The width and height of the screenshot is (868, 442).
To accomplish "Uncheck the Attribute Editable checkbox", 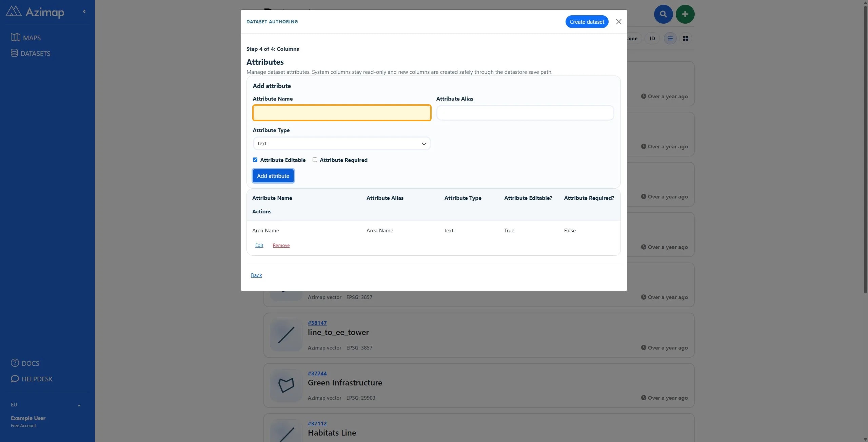I will pos(255,160).
